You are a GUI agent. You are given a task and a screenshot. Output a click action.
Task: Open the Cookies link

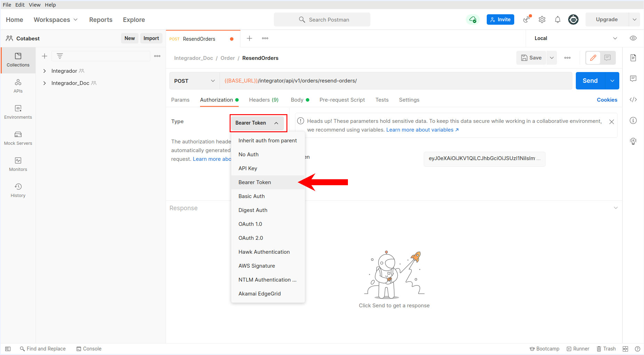[x=607, y=100]
